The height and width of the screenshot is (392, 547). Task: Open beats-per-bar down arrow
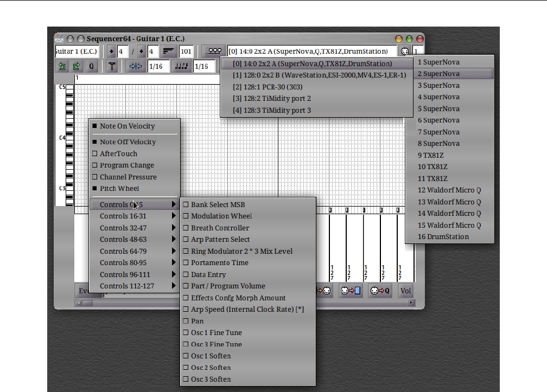point(111,51)
